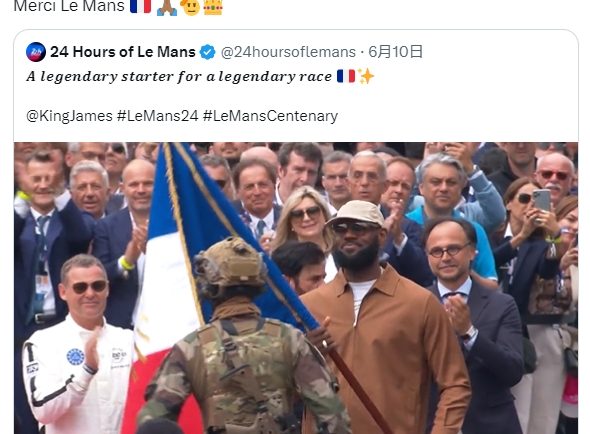The height and width of the screenshot is (434, 590).
Task: Open the 24 Hours of Le Mans avatar
Action: click(x=36, y=52)
